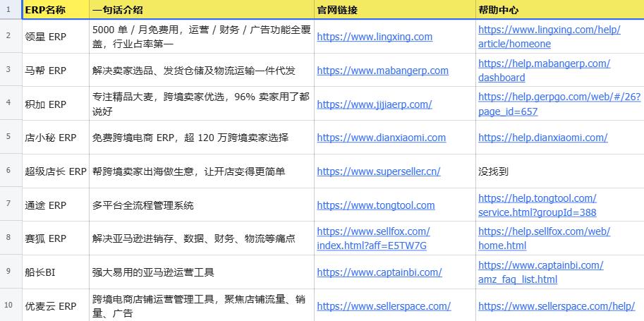Select the '官网链接' header cell
The width and height of the screenshot is (644, 321).
pyautogui.click(x=395, y=10)
